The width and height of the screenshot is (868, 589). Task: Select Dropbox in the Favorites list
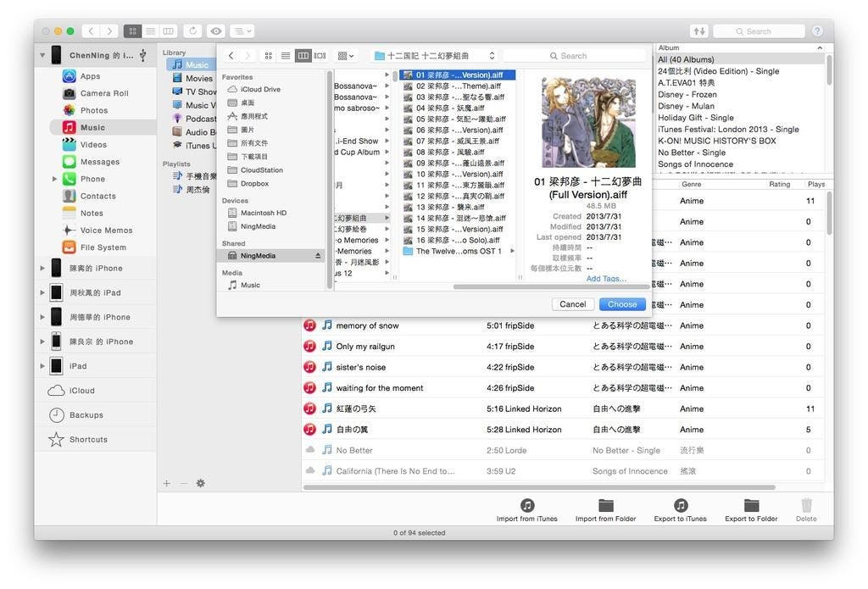point(254,183)
